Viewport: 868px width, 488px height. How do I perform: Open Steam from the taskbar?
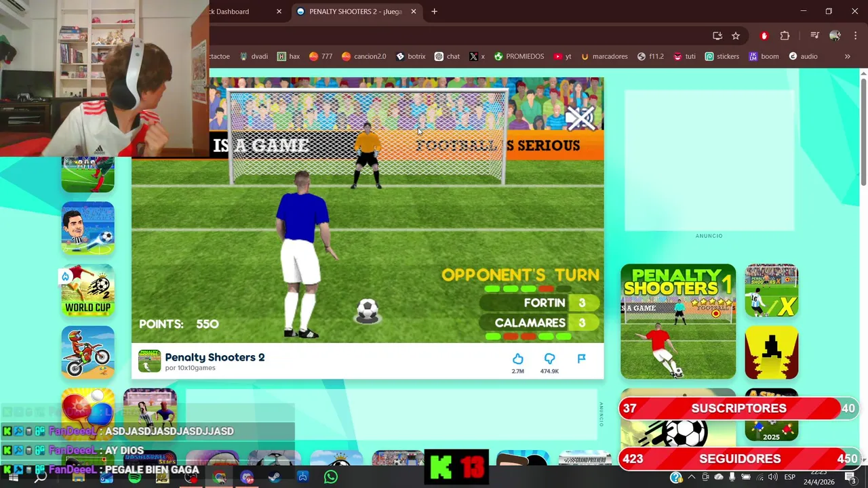(274, 477)
